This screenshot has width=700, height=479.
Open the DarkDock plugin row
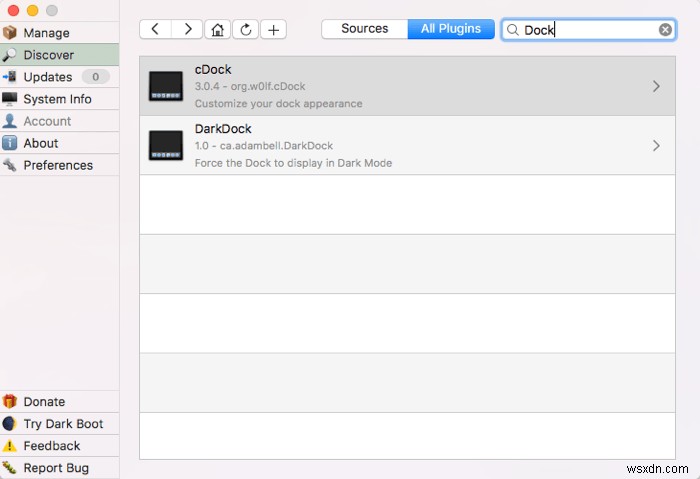tap(407, 145)
